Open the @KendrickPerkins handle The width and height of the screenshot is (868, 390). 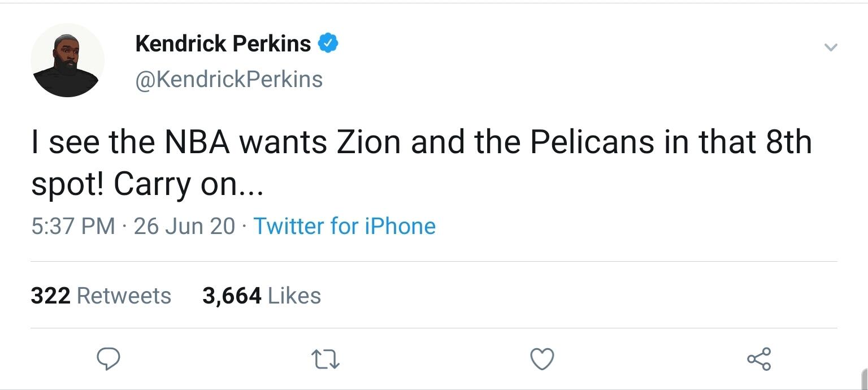pos(229,79)
